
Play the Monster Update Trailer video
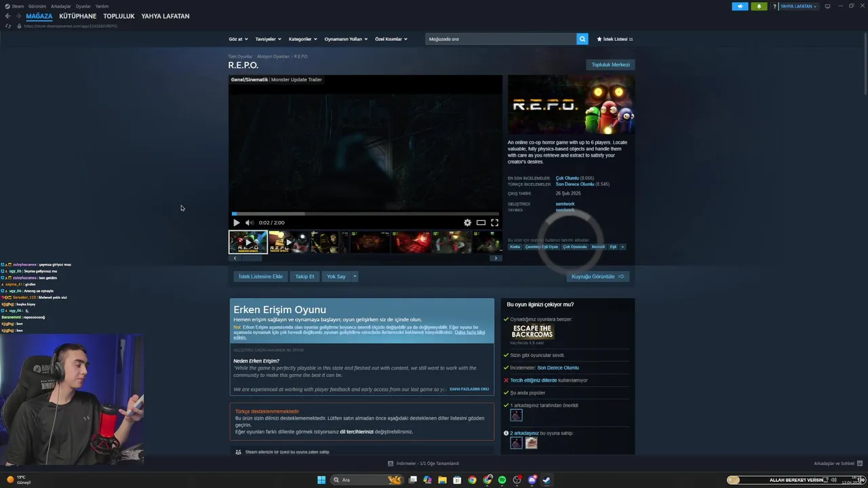[236, 222]
